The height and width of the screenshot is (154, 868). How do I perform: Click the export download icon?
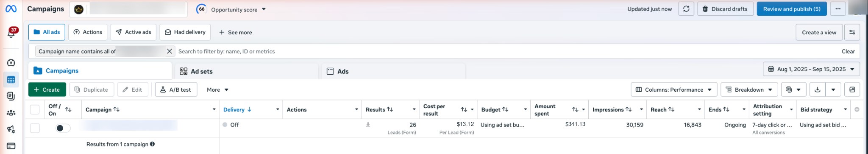pos(818,90)
